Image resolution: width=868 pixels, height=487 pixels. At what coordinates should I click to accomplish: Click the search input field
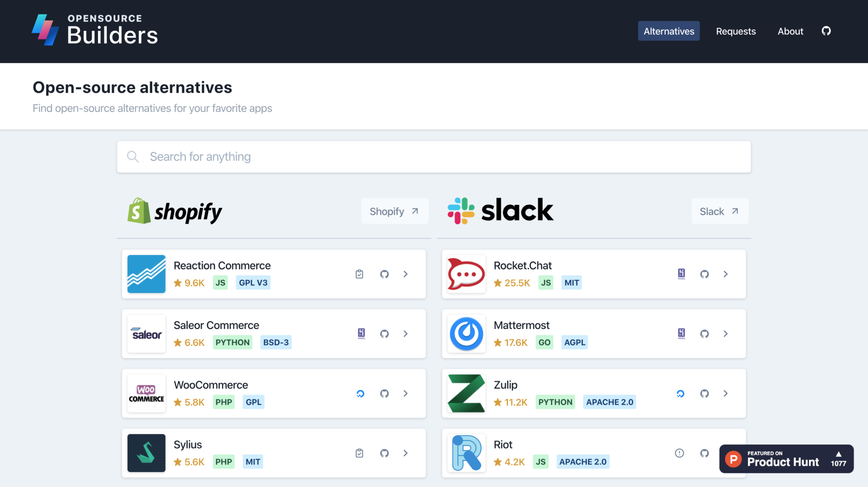pos(434,156)
